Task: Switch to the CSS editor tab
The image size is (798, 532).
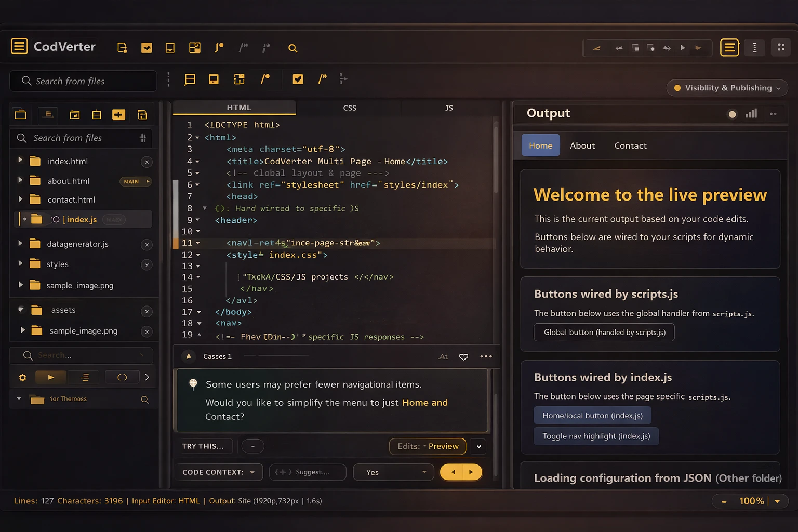Action: 350,108
